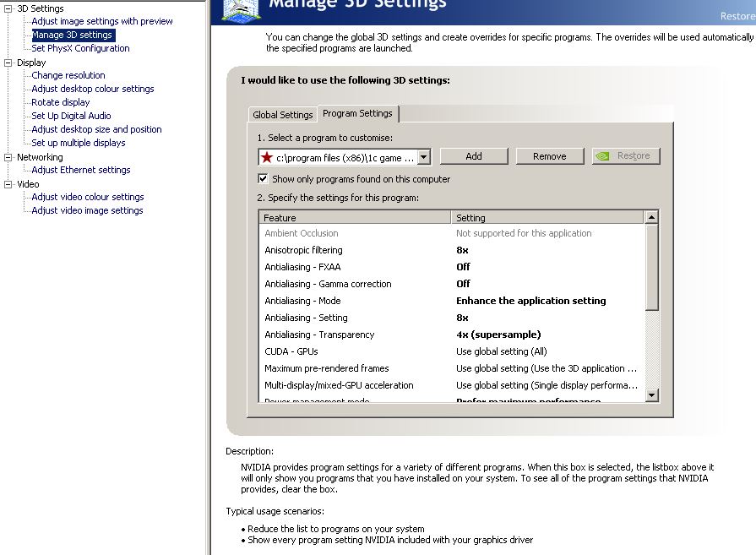
Task: Click the Restore button beside Remove
Action: point(626,156)
